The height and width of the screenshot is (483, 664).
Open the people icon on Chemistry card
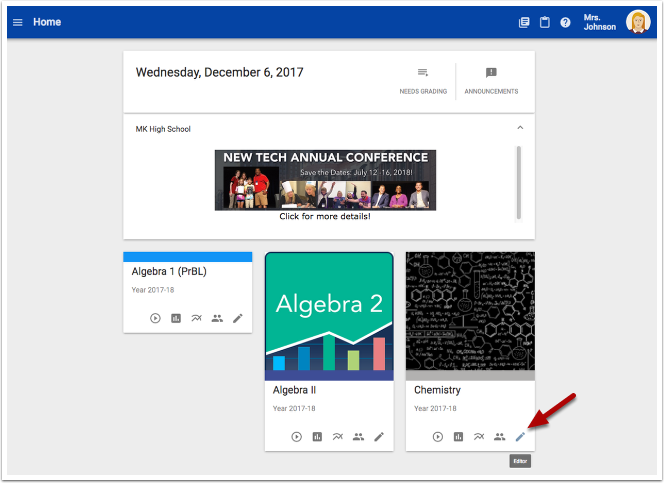pyautogui.click(x=500, y=437)
